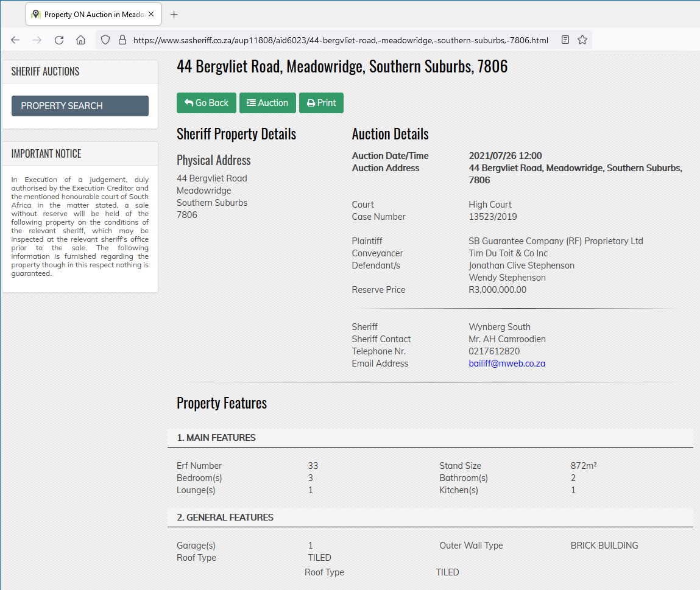Open PROPERTY SEARCH in the sidebar
Viewport: 700px width, 590px height.
79,105
